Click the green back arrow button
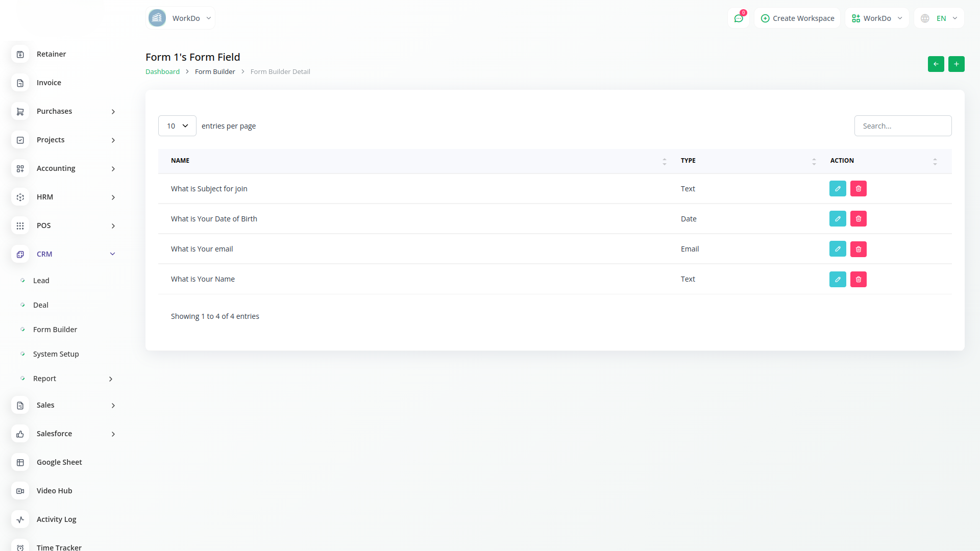This screenshot has width=980, height=551. click(x=936, y=64)
